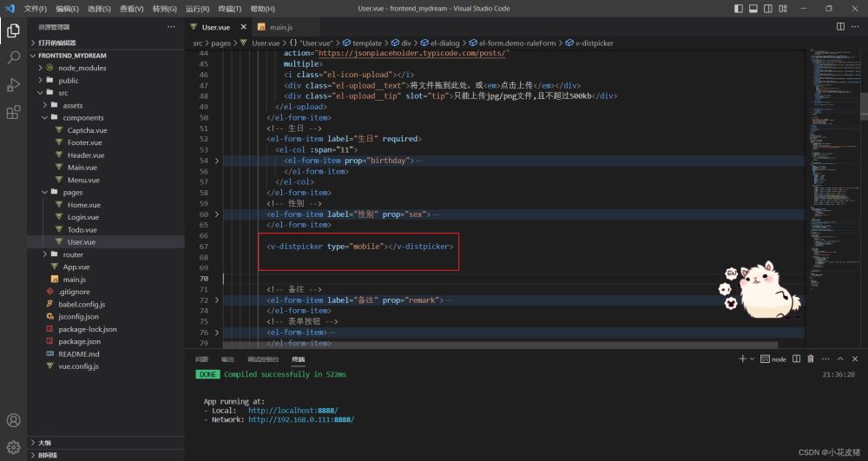Open the Search view in activity bar
This screenshot has height=461, width=868.
(13, 58)
